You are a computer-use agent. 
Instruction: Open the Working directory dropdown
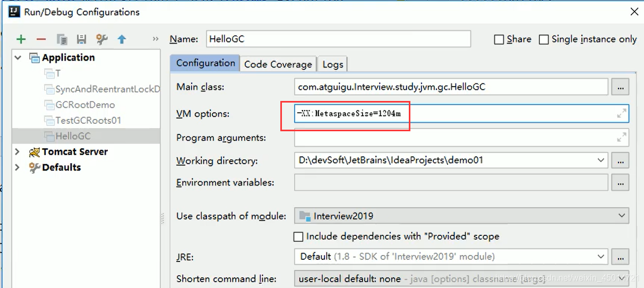click(600, 159)
